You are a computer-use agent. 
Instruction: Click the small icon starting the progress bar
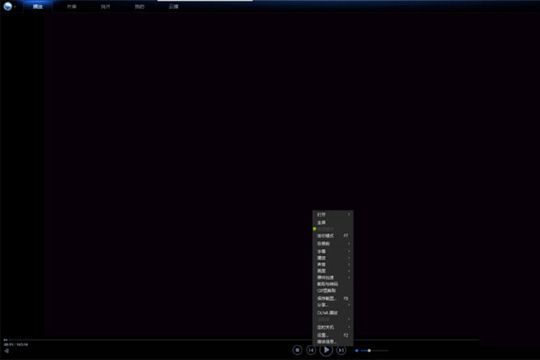[6, 340]
